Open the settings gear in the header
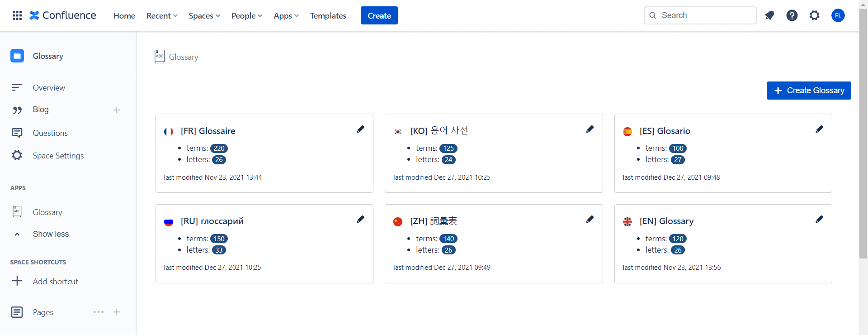Screen dimensions: 868x335 (x=815, y=15)
